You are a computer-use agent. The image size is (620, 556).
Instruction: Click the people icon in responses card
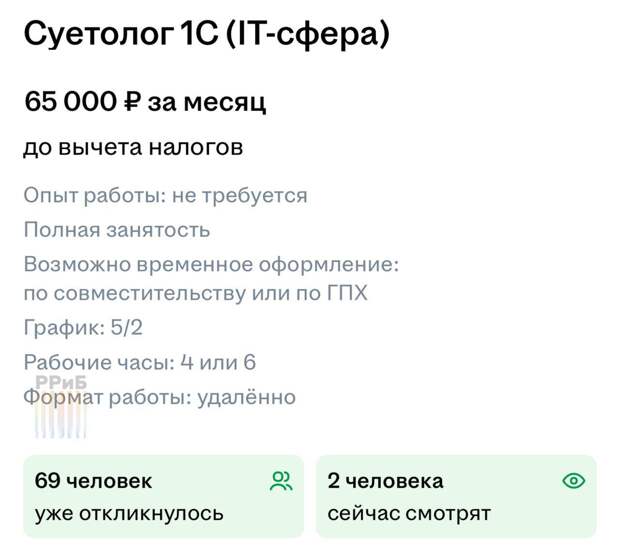pos(281,481)
